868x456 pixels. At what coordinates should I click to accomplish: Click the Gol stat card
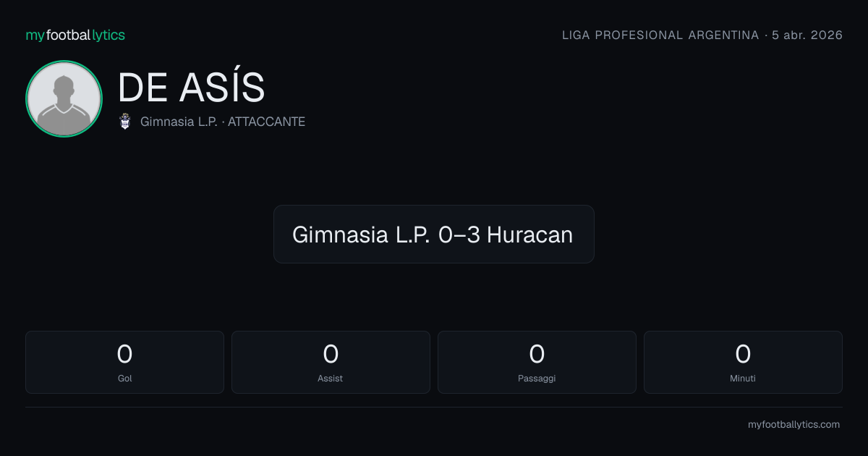pos(125,362)
